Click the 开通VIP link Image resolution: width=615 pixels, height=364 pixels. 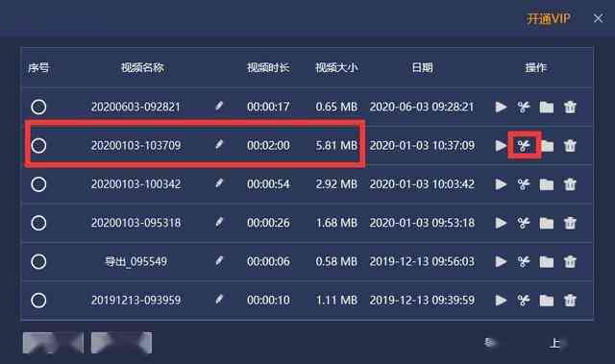click(x=548, y=18)
